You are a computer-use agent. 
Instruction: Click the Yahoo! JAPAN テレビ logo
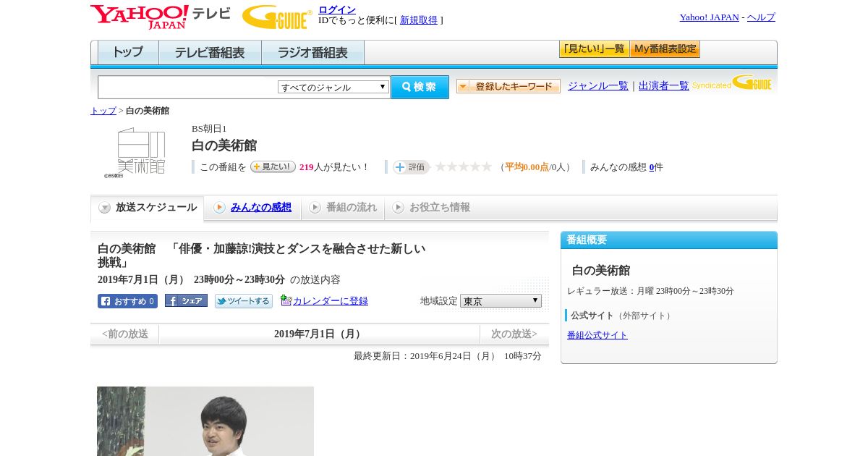[x=160, y=17]
